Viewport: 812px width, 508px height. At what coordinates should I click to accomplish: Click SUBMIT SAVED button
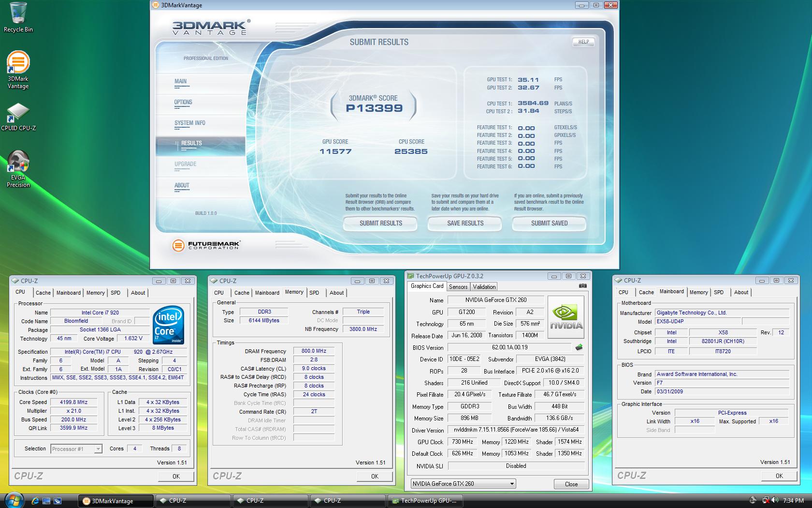(x=549, y=223)
